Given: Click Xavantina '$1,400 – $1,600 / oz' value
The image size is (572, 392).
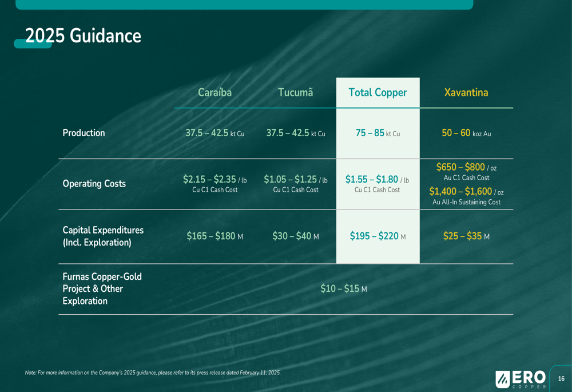Looking at the screenshot, I should [x=466, y=192].
